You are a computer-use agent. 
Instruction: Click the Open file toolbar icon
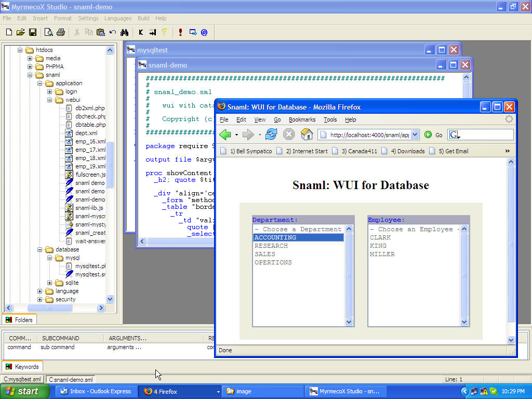click(x=21, y=32)
